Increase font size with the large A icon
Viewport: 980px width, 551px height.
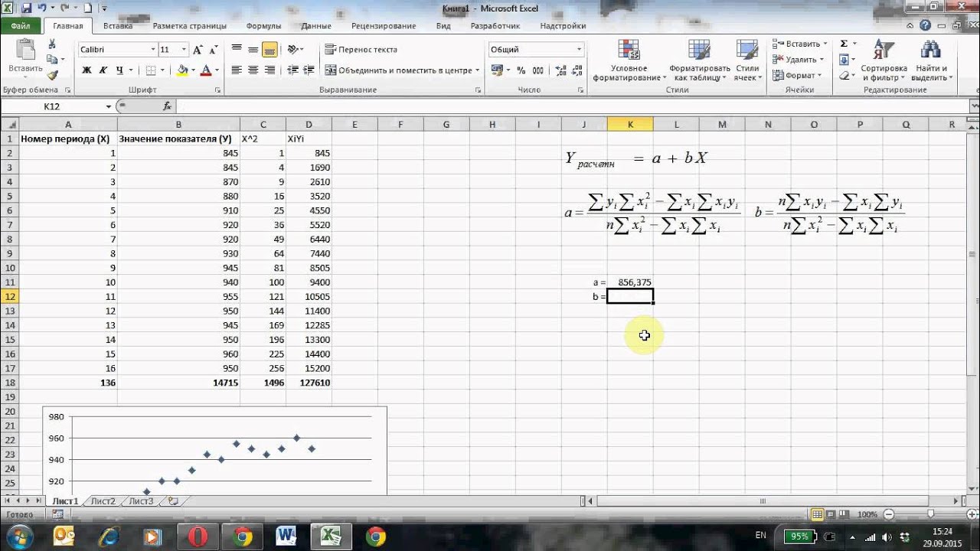pyautogui.click(x=198, y=50)
